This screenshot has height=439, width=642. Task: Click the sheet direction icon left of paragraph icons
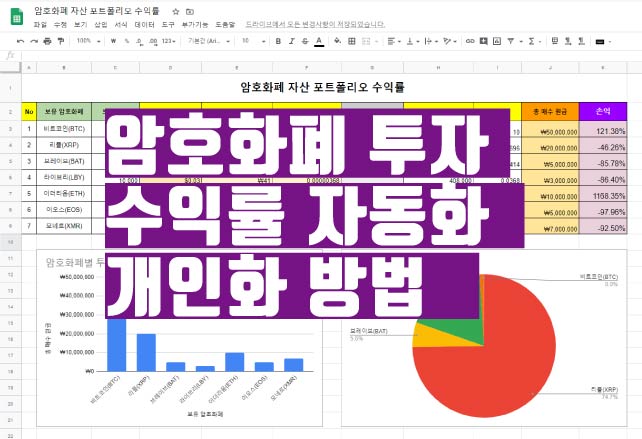point(555,41)
